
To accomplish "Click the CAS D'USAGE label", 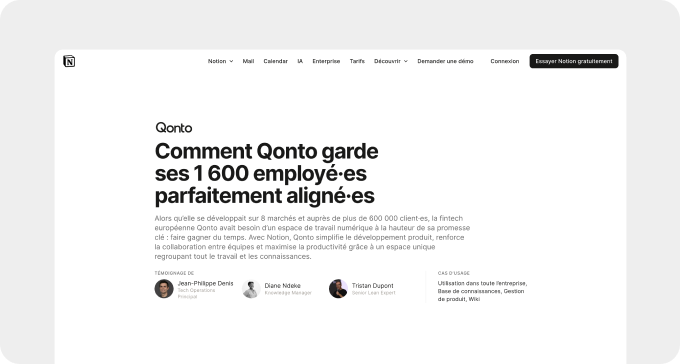I will click(454, 273).
